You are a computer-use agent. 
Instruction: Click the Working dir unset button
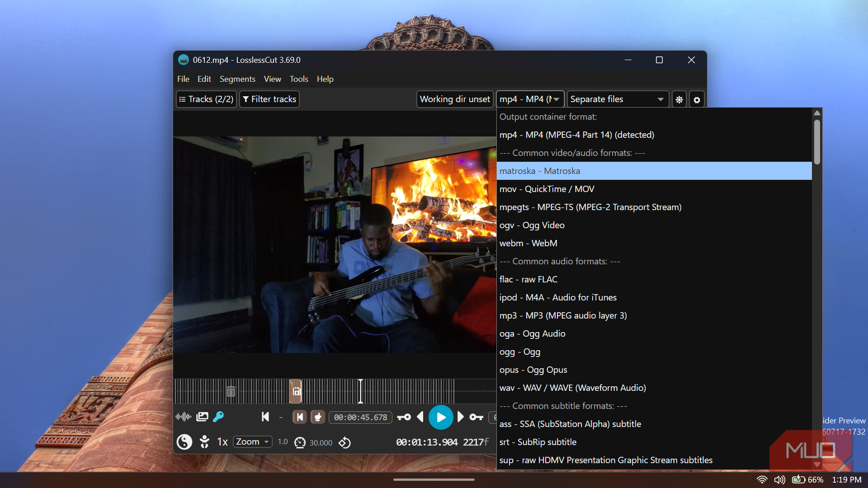point(455,99)
